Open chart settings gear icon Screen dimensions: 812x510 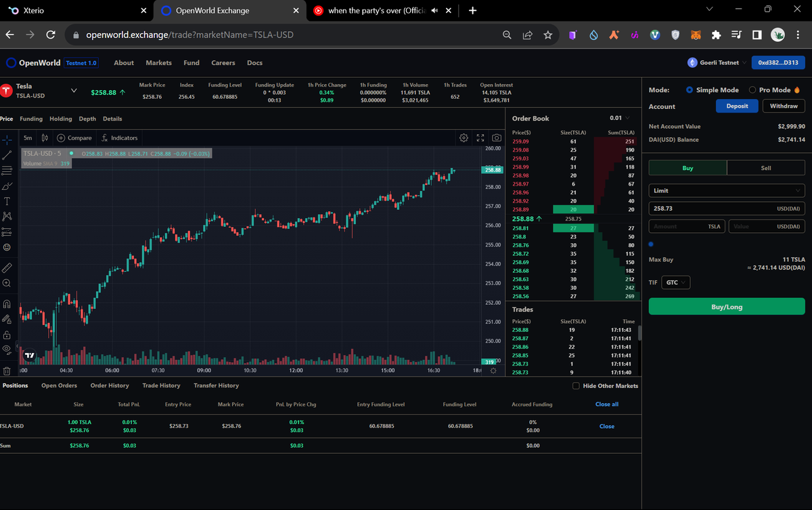click(464, 137)
